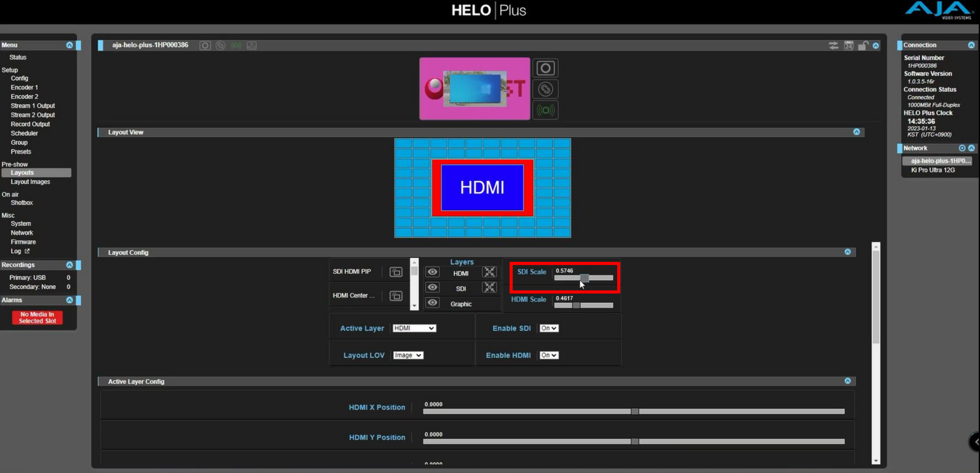The image size is (980, 473).
Task: Toggle the Graphic layer eye icon
Action: click(x=432, y=303)
